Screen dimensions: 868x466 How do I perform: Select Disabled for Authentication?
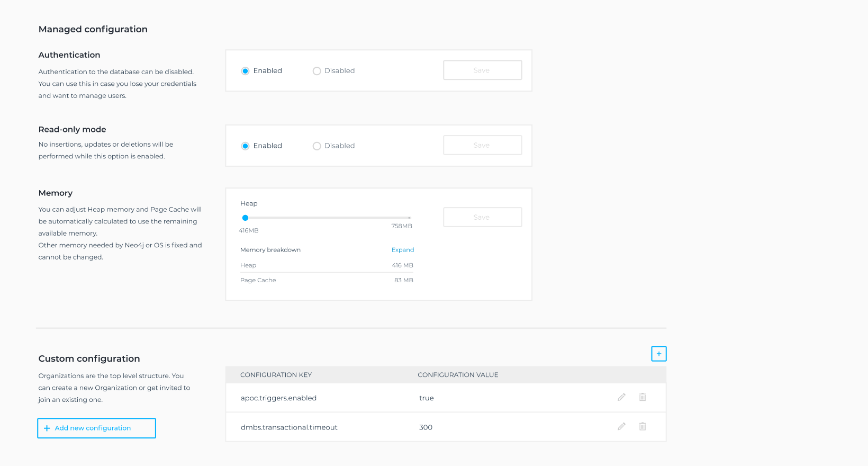click(317, 71)
